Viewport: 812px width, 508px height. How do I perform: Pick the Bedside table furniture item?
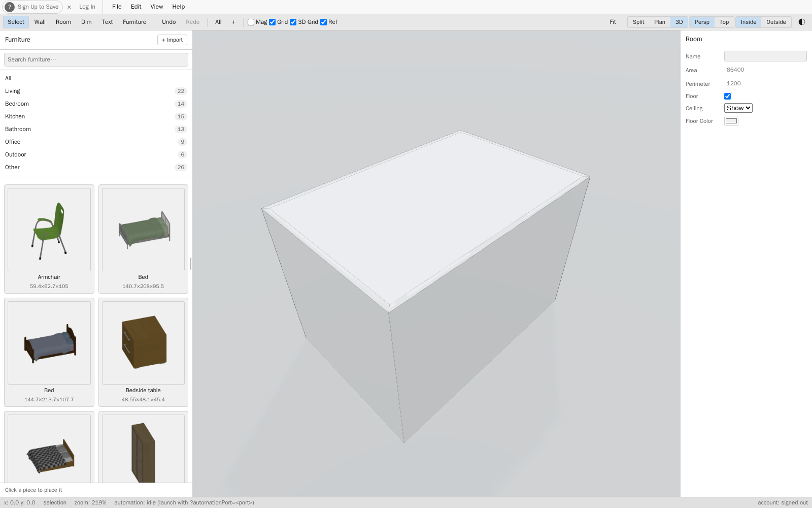click(143, 352)
